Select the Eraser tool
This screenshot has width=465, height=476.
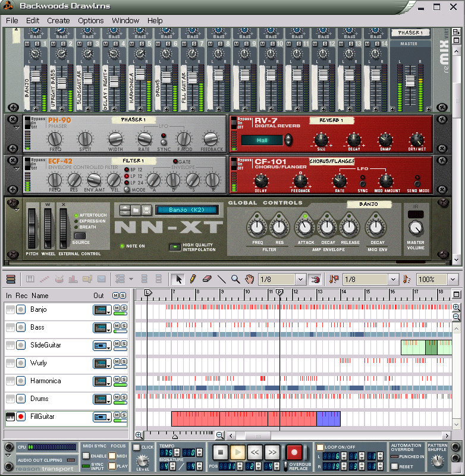pos(207,279)
